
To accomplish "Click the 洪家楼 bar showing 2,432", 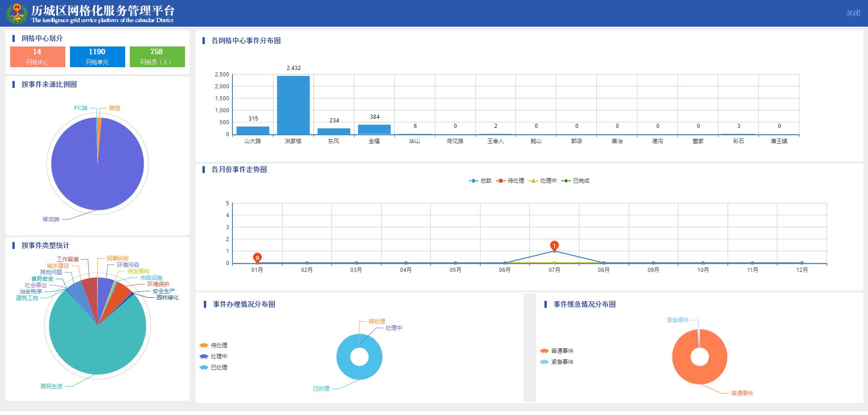I will point(293,105).
